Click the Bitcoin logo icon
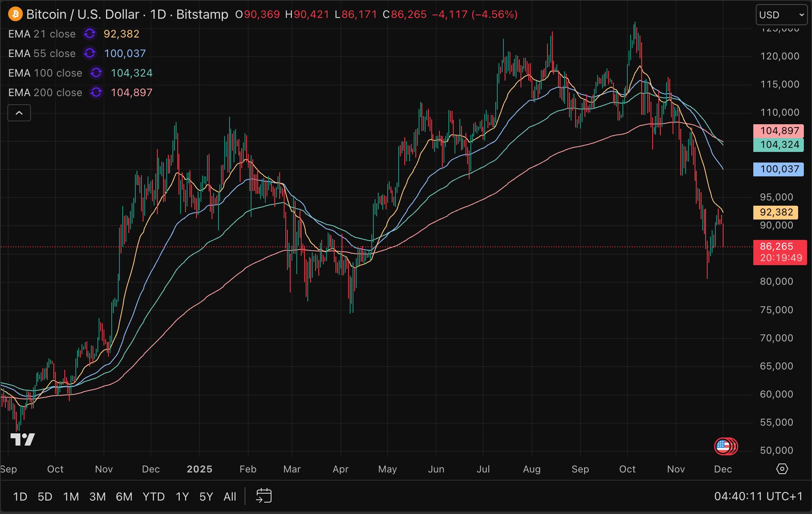This screenshot has height=514, width=812. tap(15, 14)
